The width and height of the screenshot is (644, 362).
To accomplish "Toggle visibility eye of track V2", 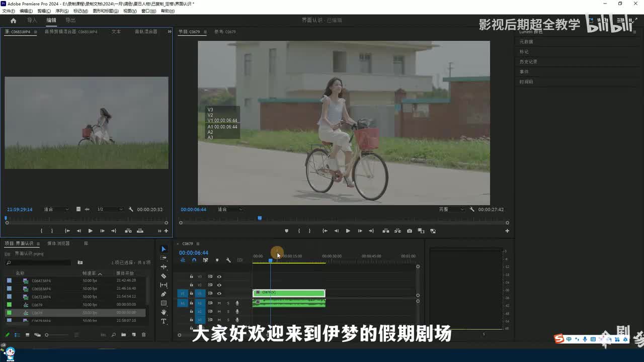I will (x=219, y=285).
